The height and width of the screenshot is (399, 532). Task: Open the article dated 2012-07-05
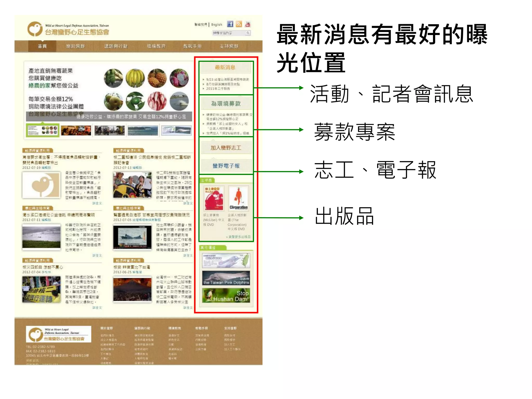pyautogui.click(x=151, y=215)
